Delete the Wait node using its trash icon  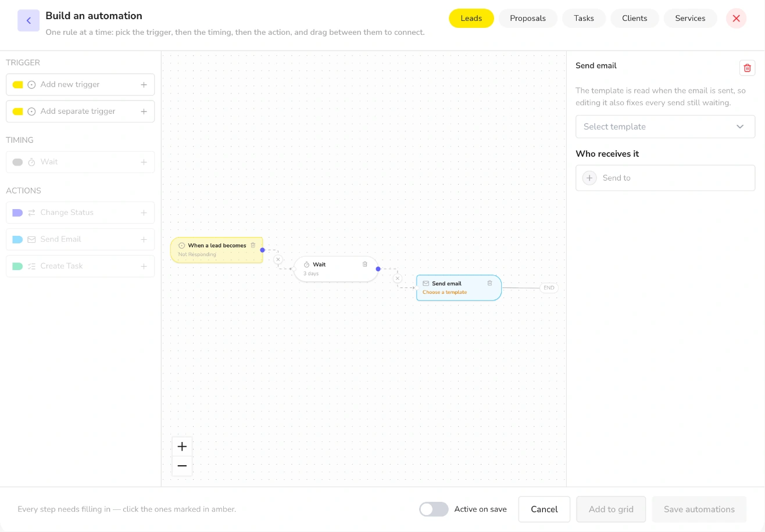[x=365, y=264]
